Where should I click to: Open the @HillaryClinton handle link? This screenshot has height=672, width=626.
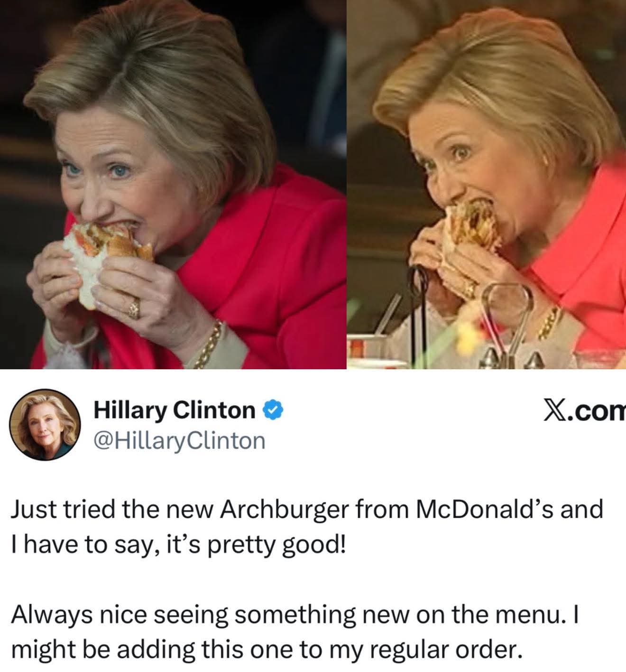tap(180, 440)
